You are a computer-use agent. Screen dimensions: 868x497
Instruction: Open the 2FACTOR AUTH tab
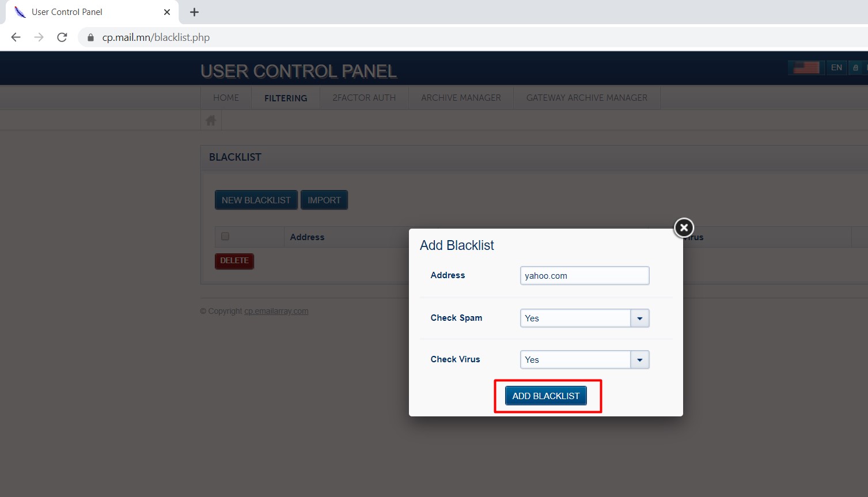pyautogui.click(x=364, y=98)
